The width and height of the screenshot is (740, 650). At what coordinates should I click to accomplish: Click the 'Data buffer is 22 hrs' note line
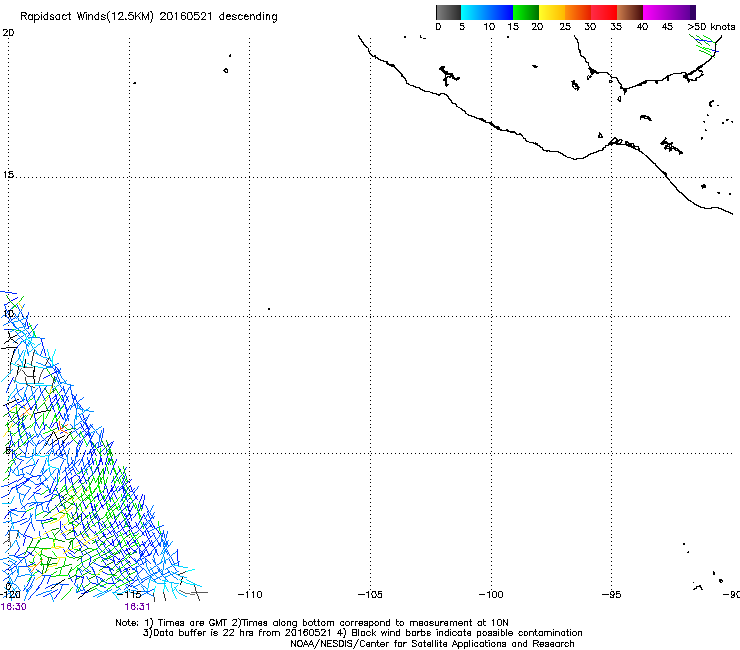pos(362,633)
